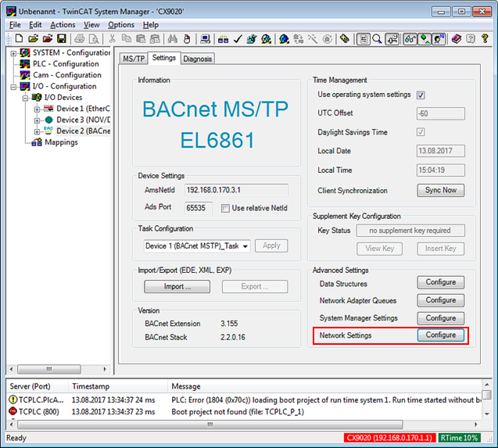Click Configure for Data Structures
This screenshot has height=448, width=498.
[440, 282]
